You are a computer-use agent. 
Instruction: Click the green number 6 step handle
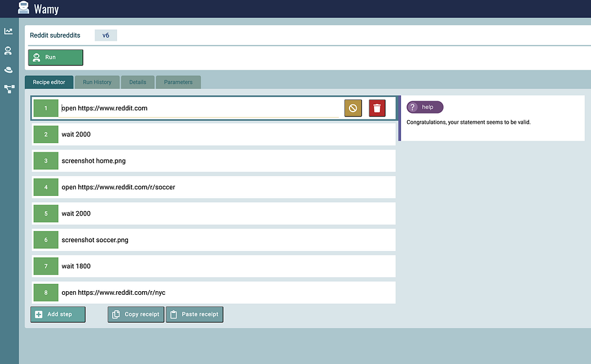point(46,240)
